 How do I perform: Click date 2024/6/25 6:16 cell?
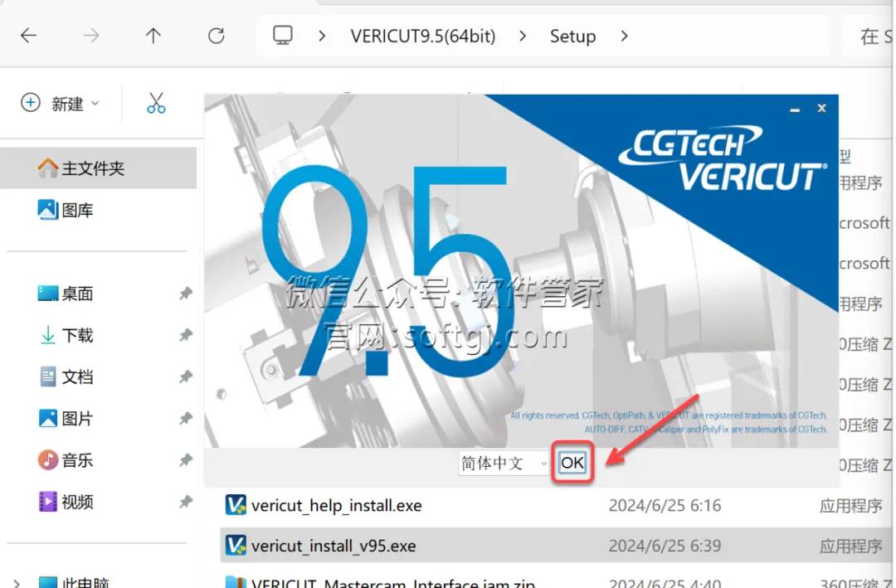coord(665,506)
